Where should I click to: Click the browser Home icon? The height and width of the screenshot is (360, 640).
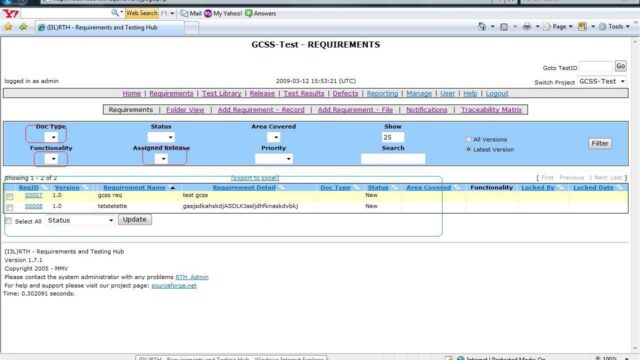(482, 27)
